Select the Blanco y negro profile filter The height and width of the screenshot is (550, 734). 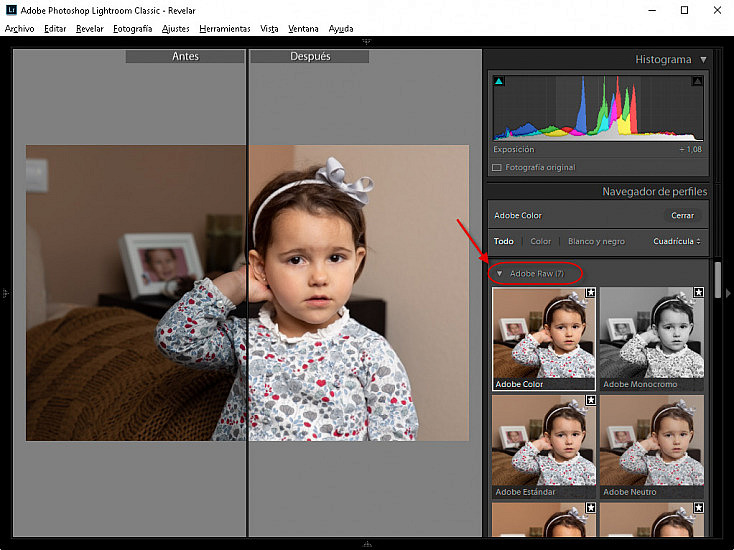point(596,241)
